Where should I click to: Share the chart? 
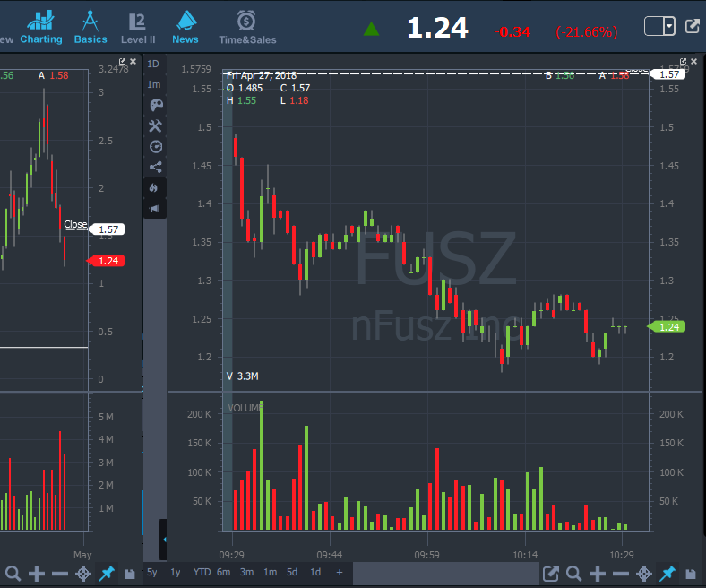pyautogui.click(x=156, y=167)
